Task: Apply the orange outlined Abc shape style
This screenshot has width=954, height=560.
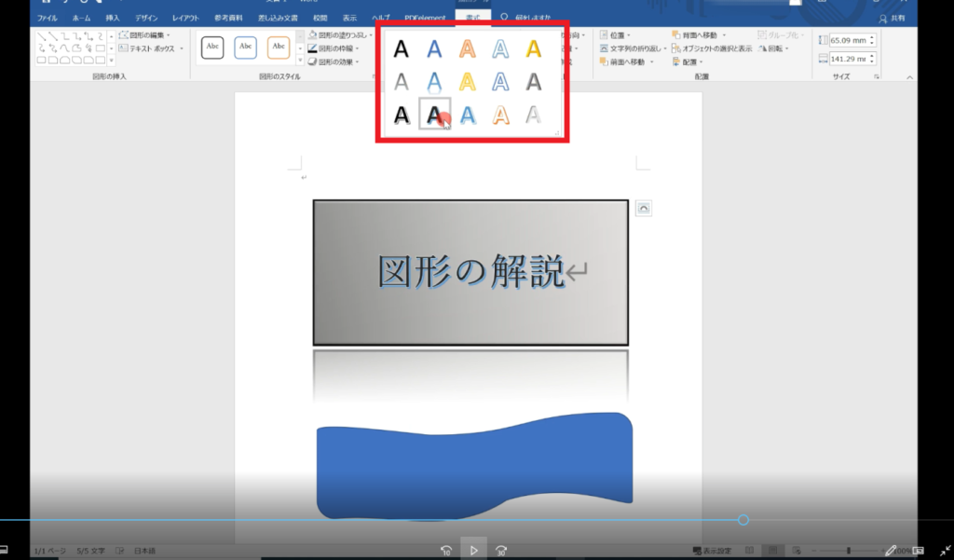Action: [x=279, y=48]
